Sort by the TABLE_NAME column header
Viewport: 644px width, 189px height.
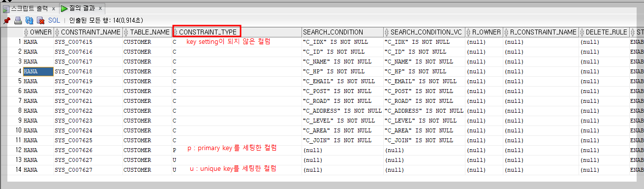pyautogui.click(x=147, y=32)
